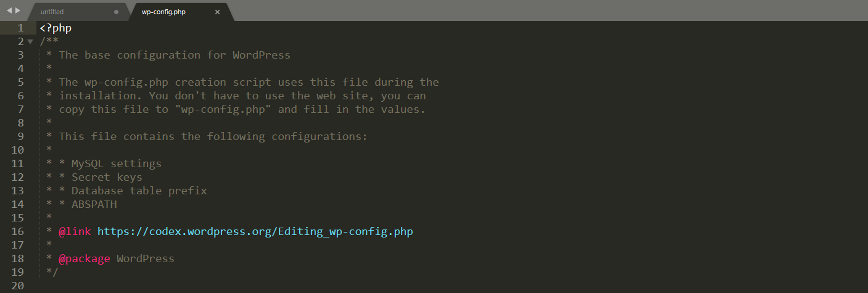
Task: Click the unsaved dot on untitled tab
Action: 116,12
